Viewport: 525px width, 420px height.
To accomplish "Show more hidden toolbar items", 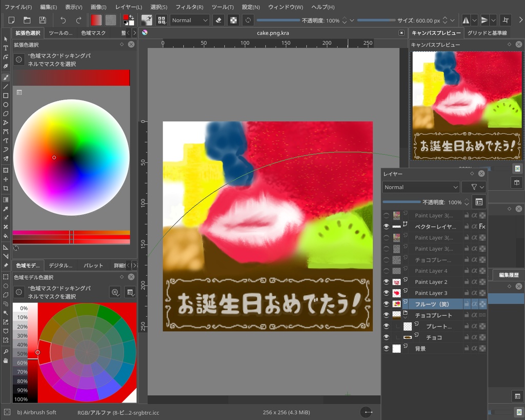I will (x=521, y=21).
